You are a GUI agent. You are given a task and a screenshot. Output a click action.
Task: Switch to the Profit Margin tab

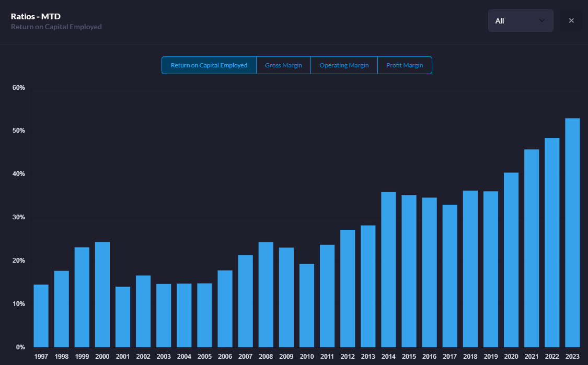point(405,65)
